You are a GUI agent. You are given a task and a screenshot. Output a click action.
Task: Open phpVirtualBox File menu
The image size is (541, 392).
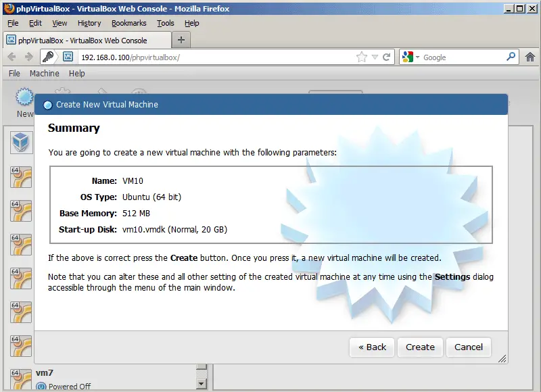coord(14,74)
